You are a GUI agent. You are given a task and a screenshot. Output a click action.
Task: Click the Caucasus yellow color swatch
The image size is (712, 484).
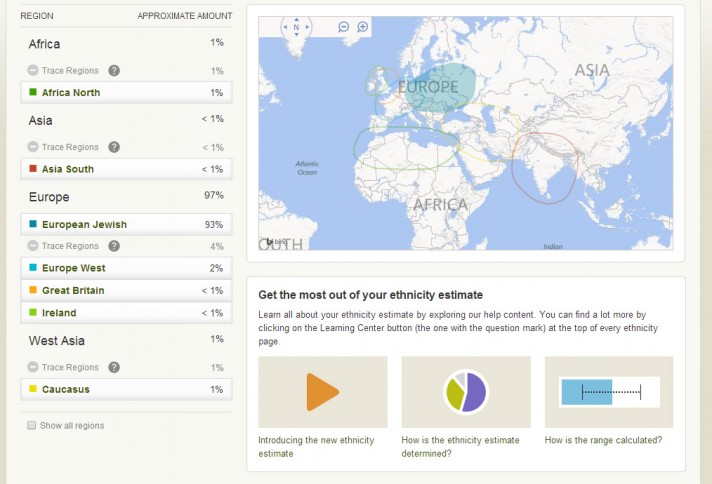click(33, 389)
